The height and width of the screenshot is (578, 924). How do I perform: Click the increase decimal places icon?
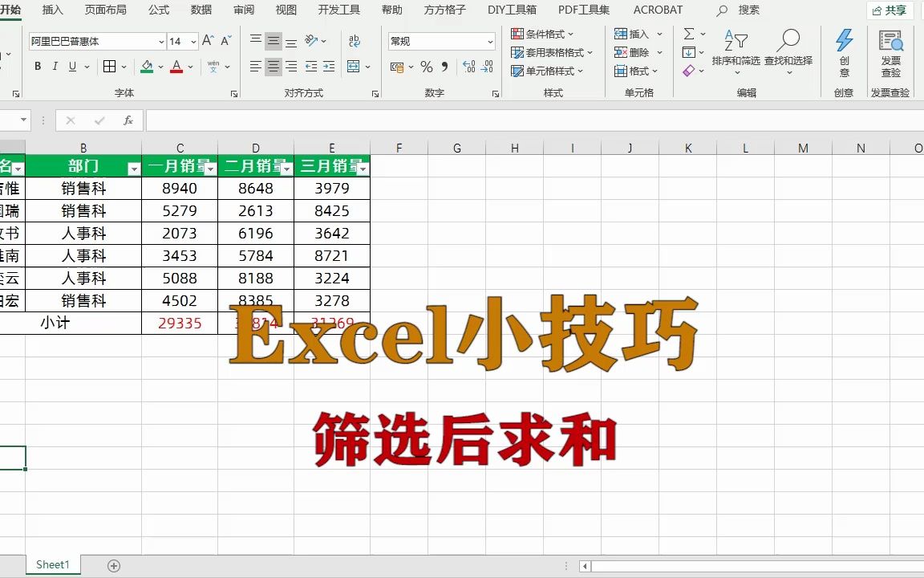tap(469, 69)
